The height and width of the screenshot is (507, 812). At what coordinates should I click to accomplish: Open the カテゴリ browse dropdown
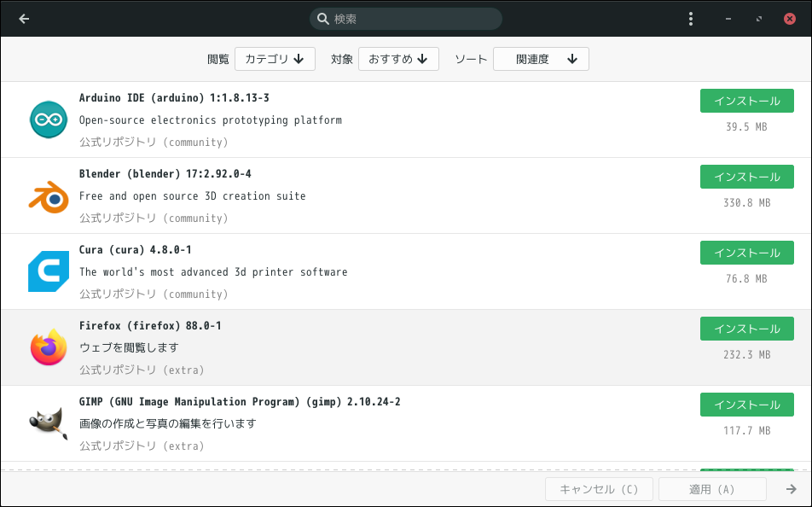pos(275,59)
